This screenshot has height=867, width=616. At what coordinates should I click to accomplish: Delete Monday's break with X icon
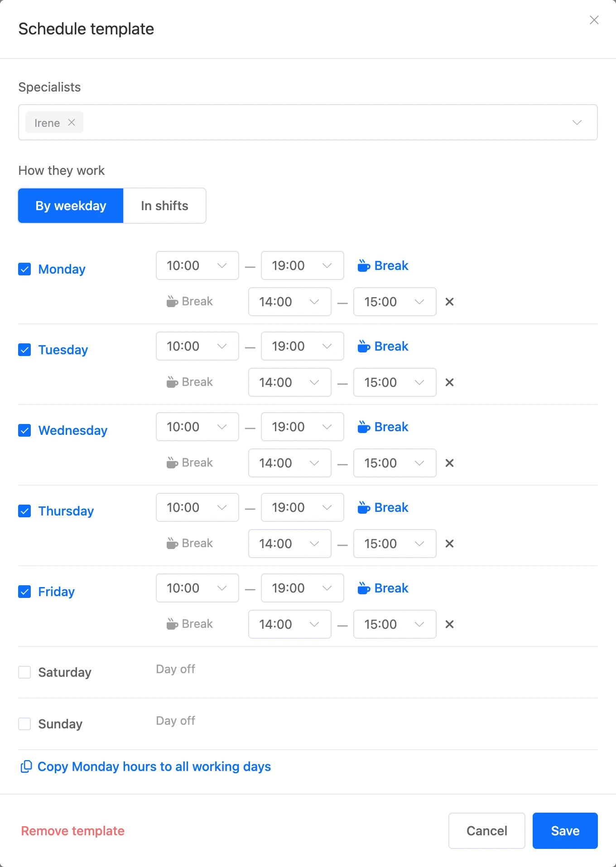tap(449, 302)
